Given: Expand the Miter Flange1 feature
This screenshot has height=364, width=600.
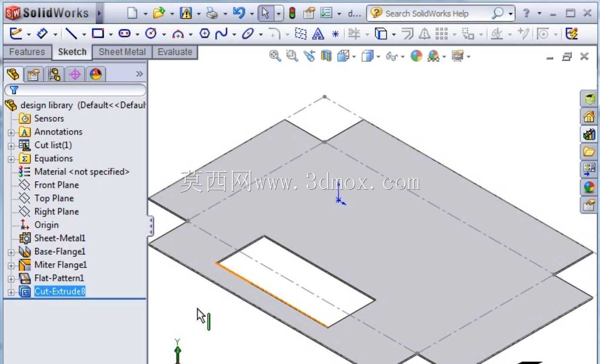Looking at the screenshot, I should [11, 266].
